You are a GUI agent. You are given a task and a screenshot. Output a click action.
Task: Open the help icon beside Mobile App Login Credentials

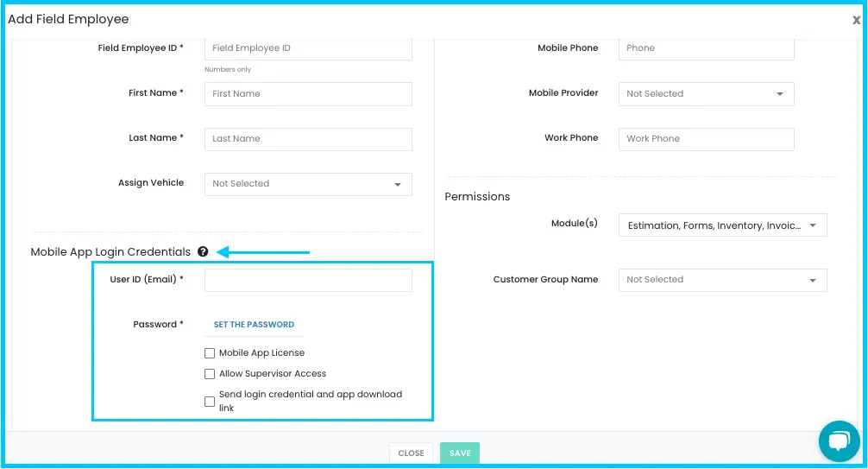[x=203, y=251]
